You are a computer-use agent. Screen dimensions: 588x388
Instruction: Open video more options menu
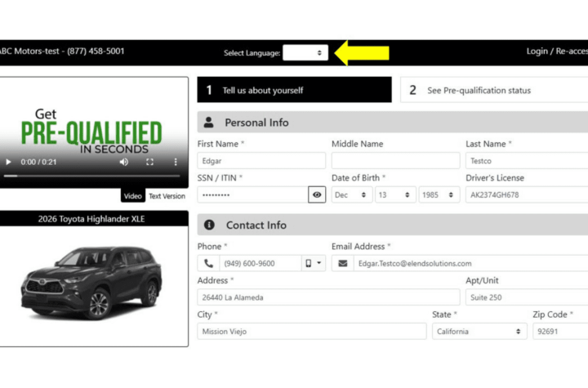[x=176, y=162]
